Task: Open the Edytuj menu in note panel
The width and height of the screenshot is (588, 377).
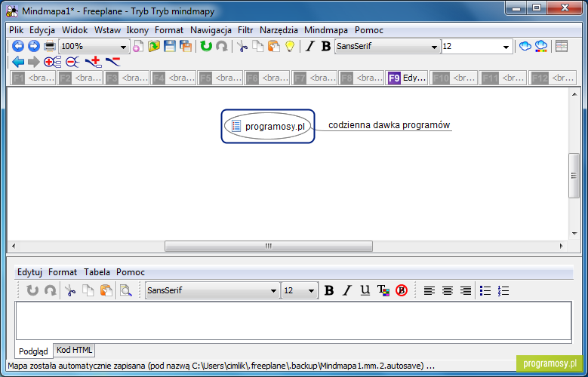Action: (29, 272)
